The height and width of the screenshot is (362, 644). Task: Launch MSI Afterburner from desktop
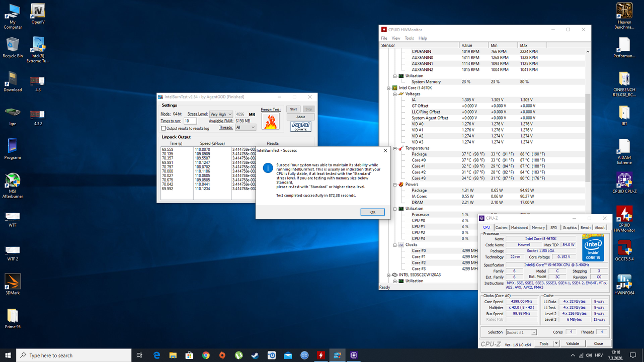(13, 186)
